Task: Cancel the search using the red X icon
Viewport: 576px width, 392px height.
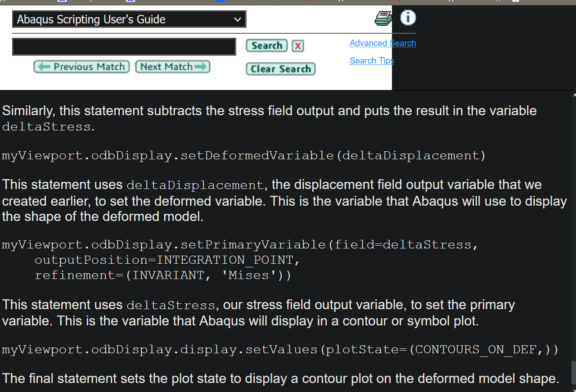Action: pos(297,46)
